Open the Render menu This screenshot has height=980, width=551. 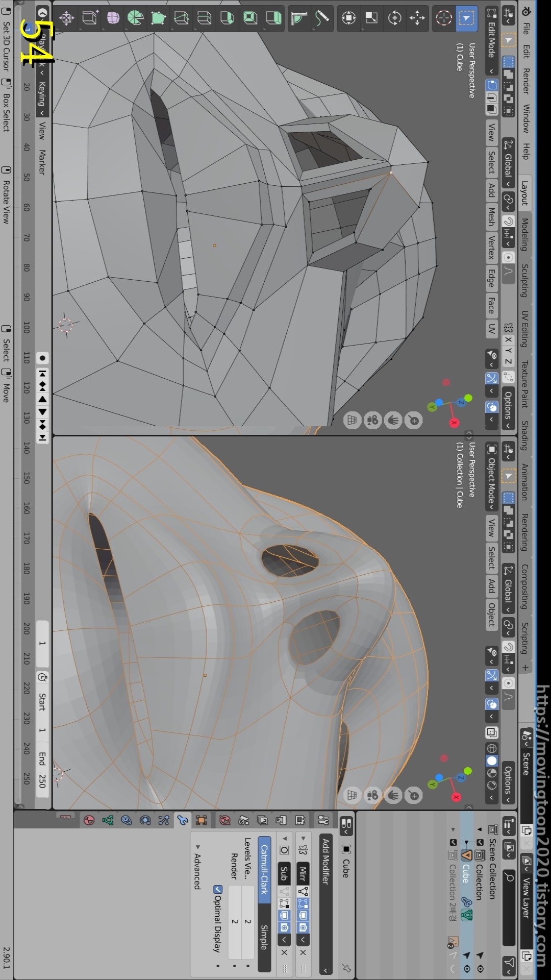click(x=526, y=81)
